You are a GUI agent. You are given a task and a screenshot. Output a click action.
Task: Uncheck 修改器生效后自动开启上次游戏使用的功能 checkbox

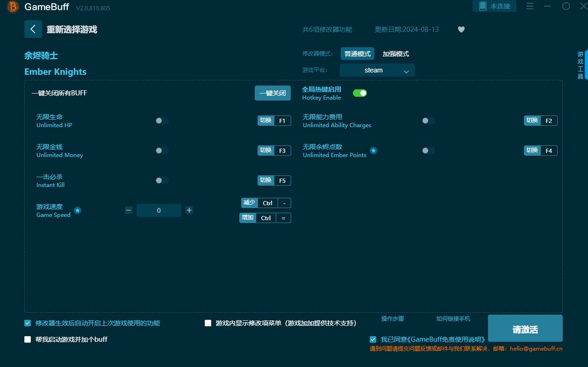pyautogui.click(x=28, y=323)
